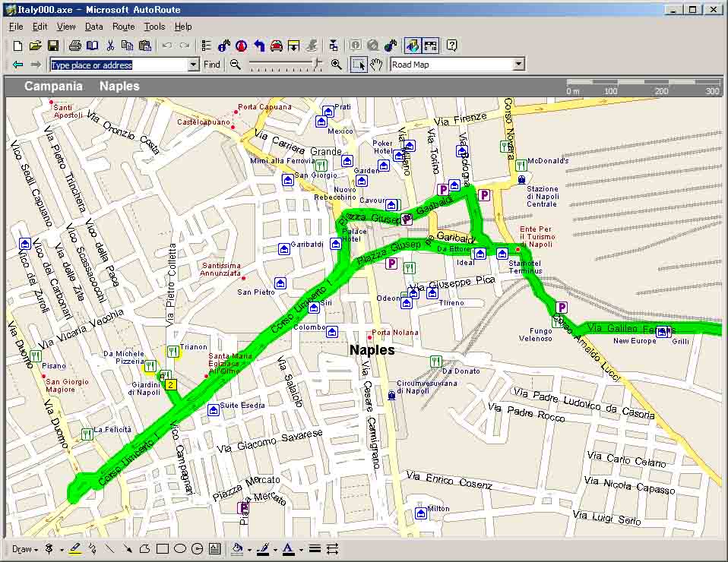The image size is (728, 562).
Task: Select the Text Box drawing tool
Action: pyautogui.click(x=215, y=550)
